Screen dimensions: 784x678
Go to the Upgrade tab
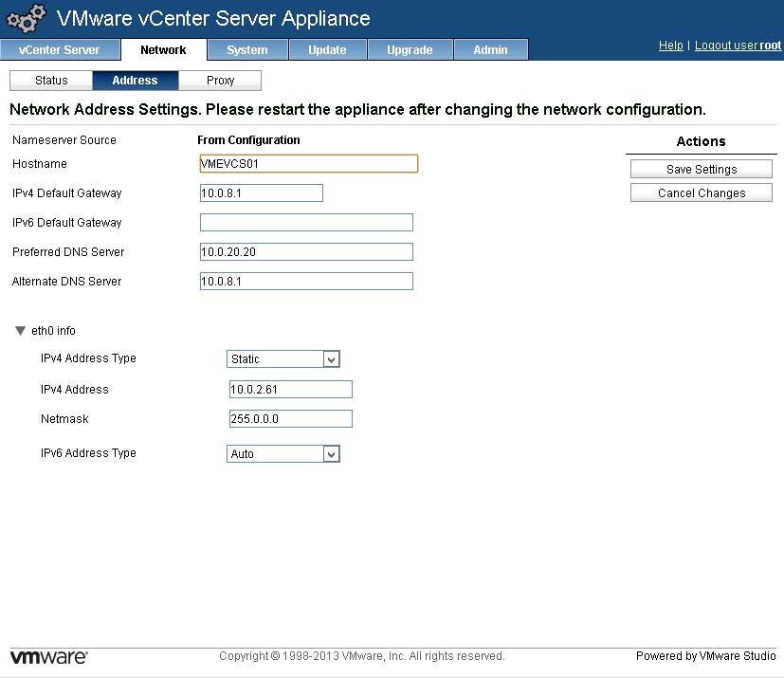[x=410, y=50]
